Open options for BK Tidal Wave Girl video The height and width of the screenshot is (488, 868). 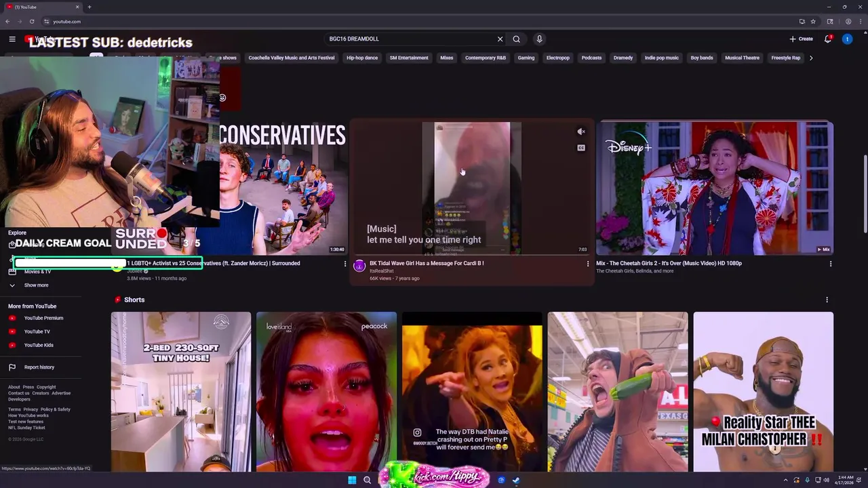click(x=588, y=264)
